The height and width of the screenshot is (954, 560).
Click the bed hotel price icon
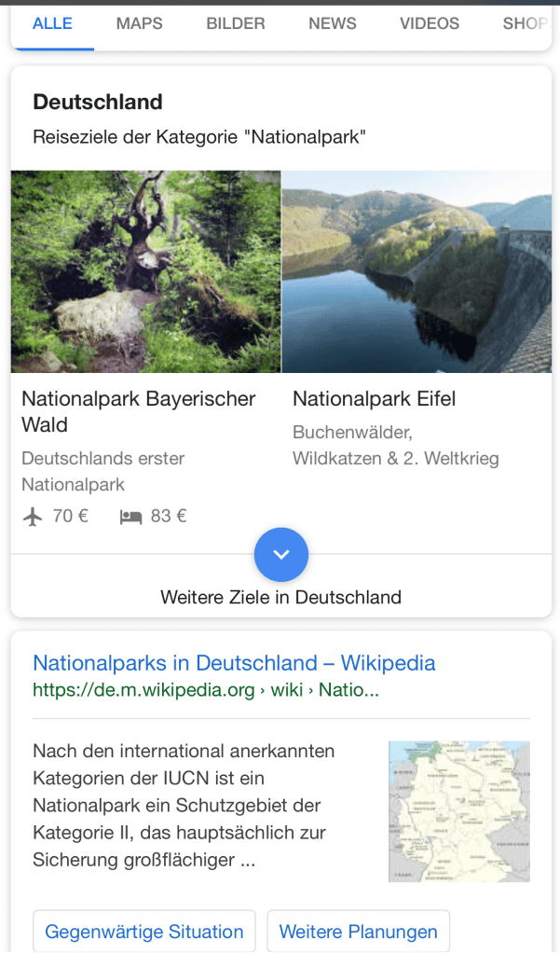(130, 516)
